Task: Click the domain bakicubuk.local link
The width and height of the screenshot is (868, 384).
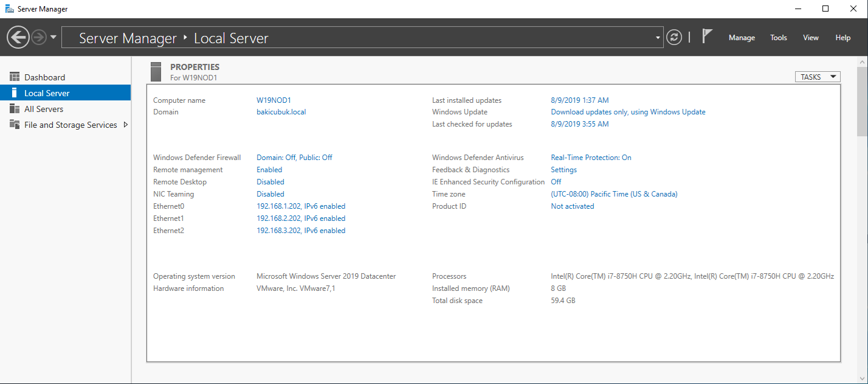Action: 281,112
